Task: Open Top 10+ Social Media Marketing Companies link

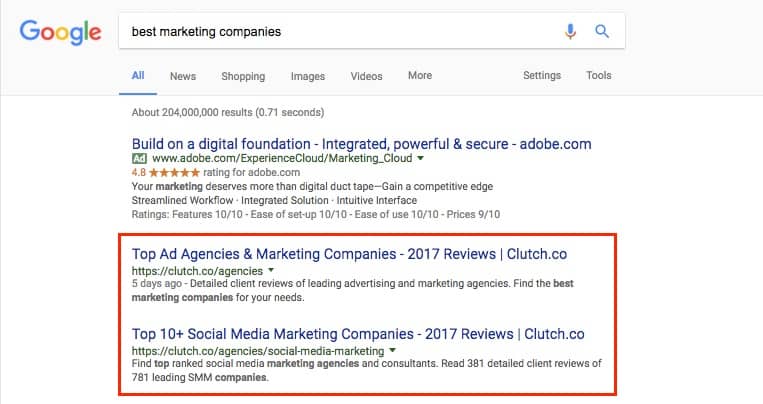Action: 358,334
